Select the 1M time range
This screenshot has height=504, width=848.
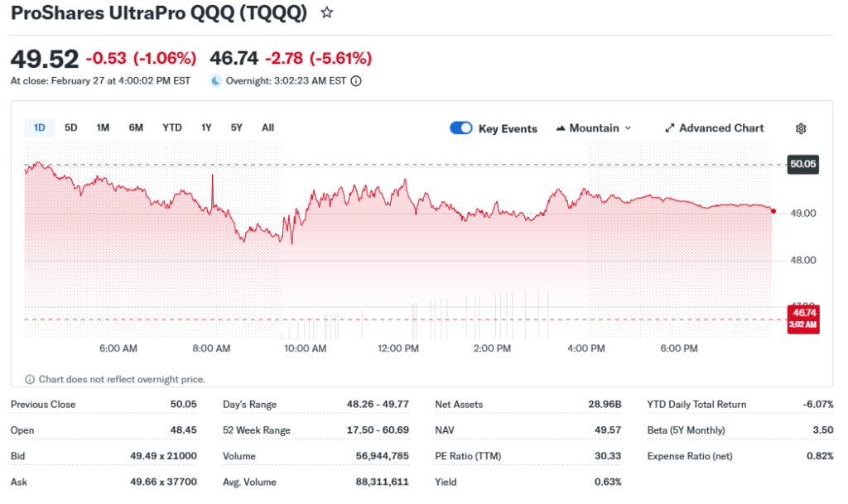[103, 127]
